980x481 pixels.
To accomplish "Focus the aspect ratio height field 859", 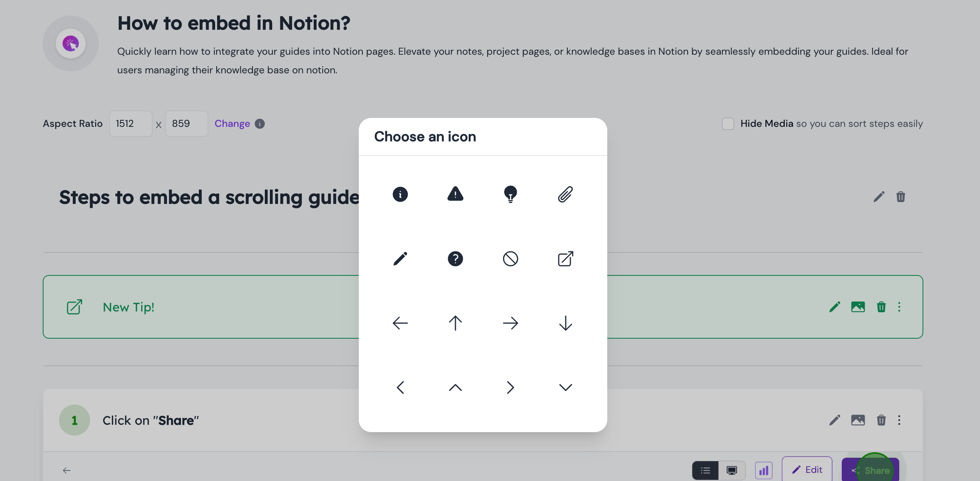I will pyautogui.click(x=187, y=124).
